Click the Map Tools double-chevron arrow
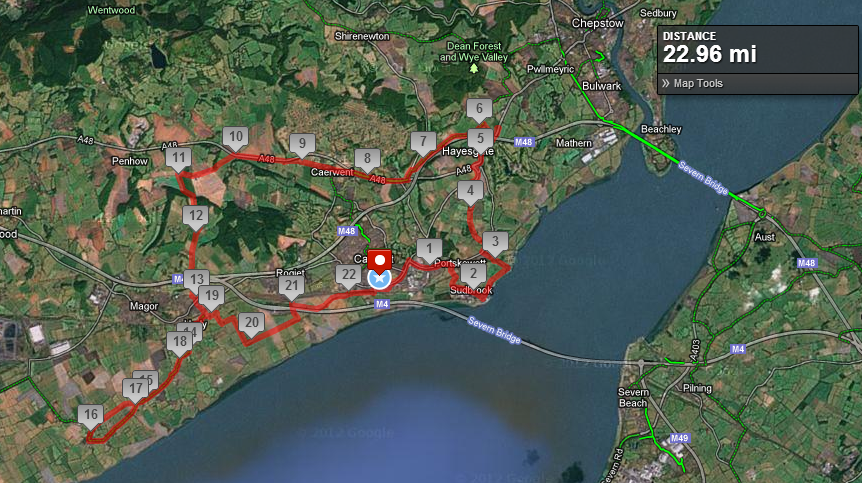This screenshot has width=862, height=483. coord(666,84)
